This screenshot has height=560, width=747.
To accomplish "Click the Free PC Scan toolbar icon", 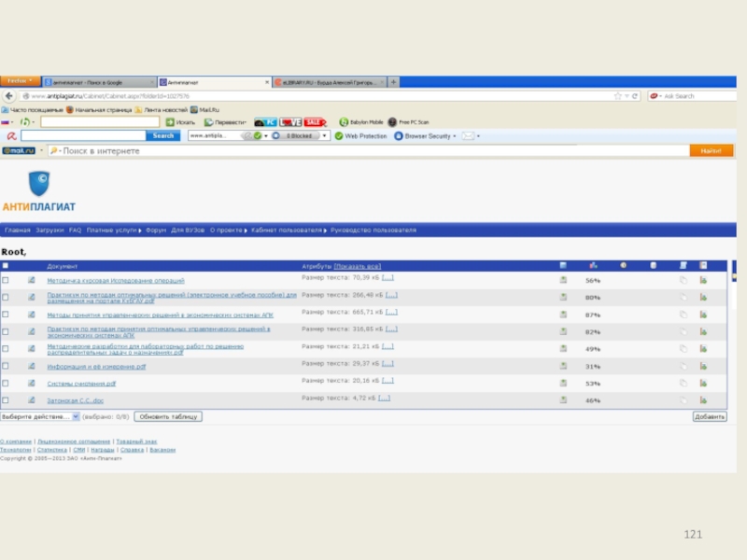I will coord(391,122).
